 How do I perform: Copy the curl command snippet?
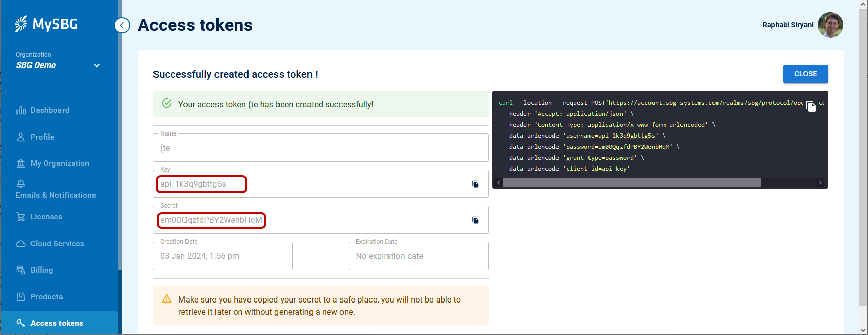pos(811,106)
